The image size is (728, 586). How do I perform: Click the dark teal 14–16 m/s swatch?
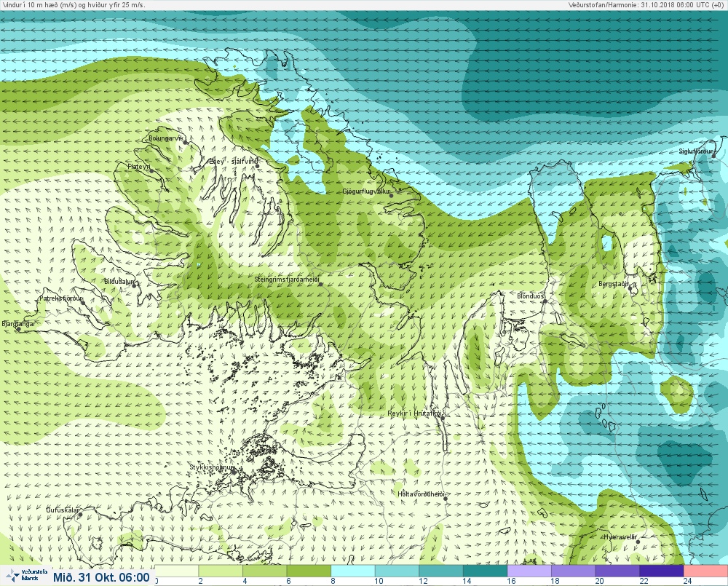[485, 571]
